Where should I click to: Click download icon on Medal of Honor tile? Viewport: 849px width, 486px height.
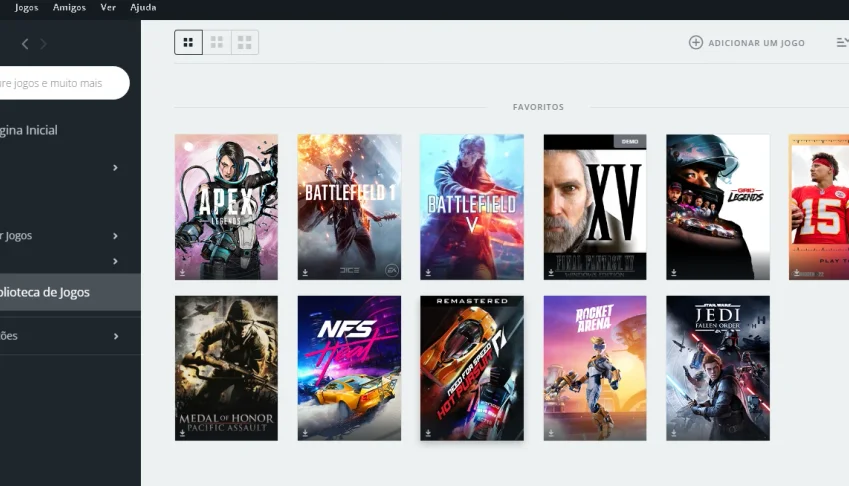182,434
